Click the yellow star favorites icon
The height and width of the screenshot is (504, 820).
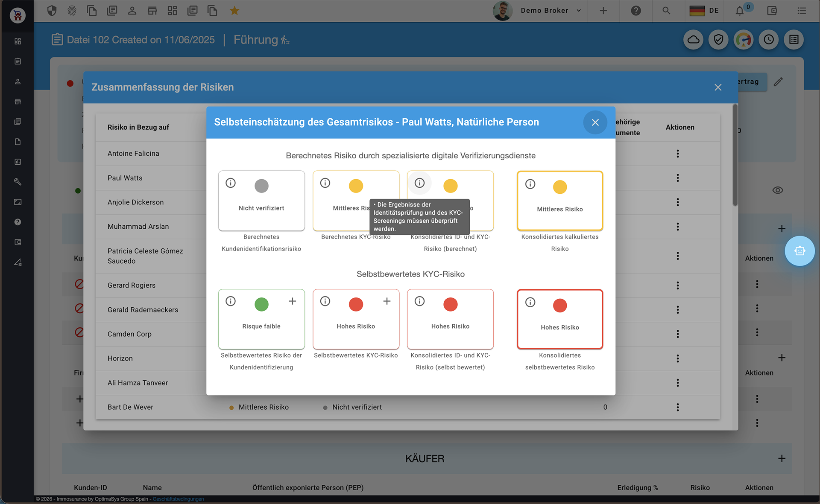(234, 11)
